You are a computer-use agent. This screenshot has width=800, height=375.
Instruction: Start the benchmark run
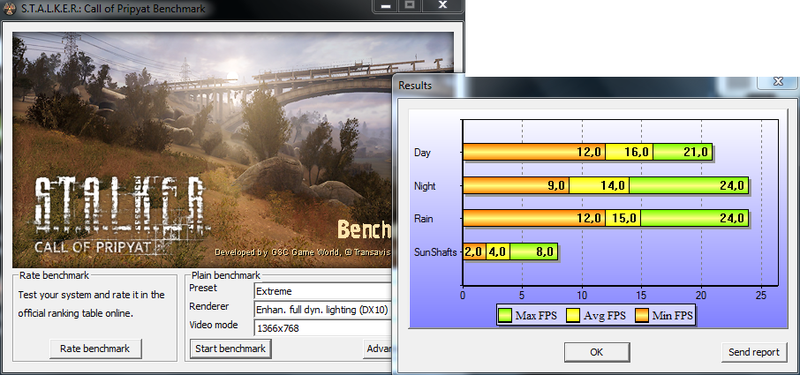230,348
